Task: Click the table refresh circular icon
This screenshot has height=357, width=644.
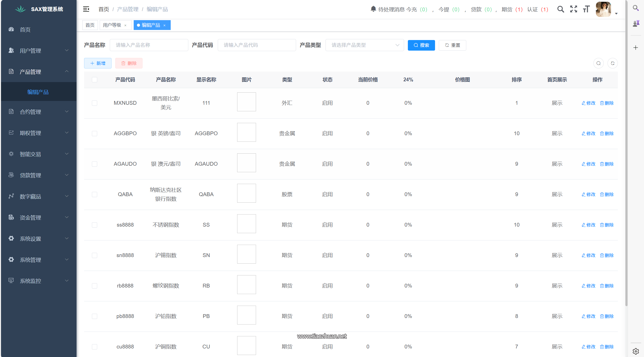Action: [x=613, y=63]
